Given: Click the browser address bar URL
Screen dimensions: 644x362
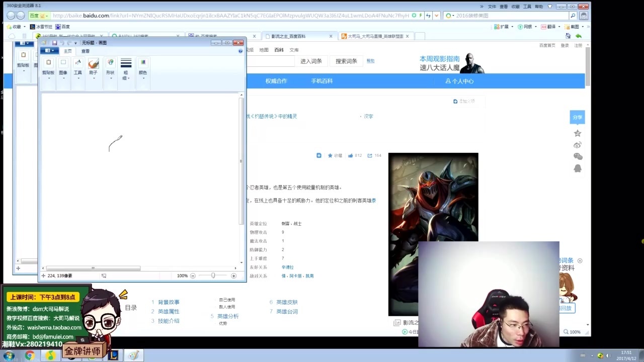Looking at the screenshot, I should coord(231,16).
